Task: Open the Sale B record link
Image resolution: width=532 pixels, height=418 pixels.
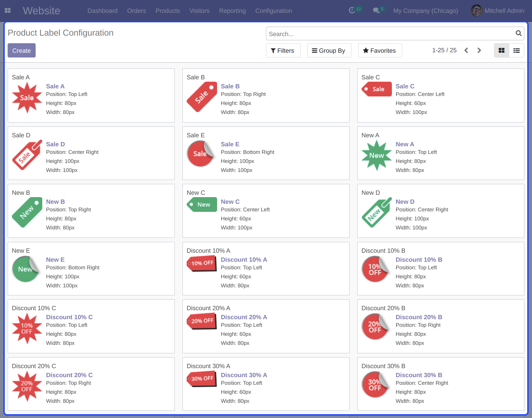Action: (x=230, y=86)
